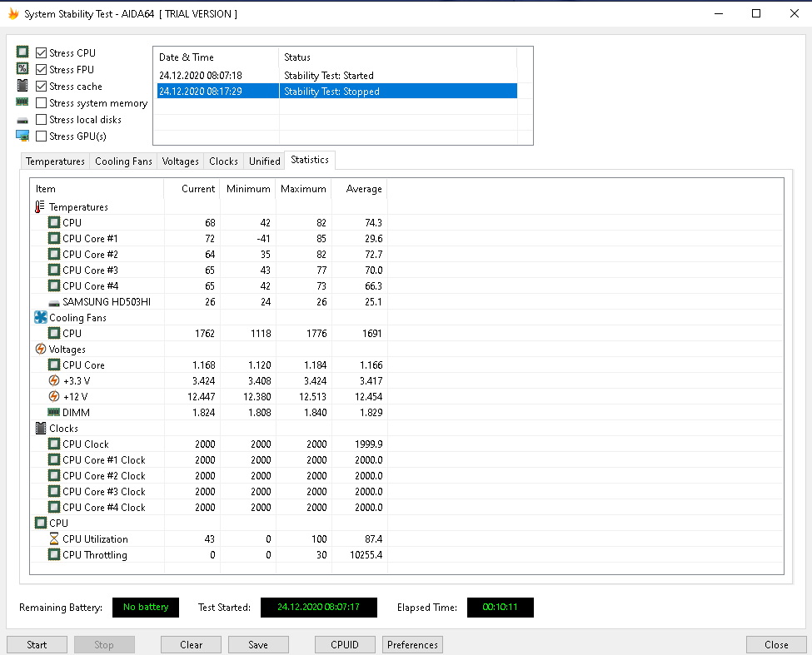Switch to the Temperatures tab
The width and height of the screenshot is (812, 655).
(56, 161)
